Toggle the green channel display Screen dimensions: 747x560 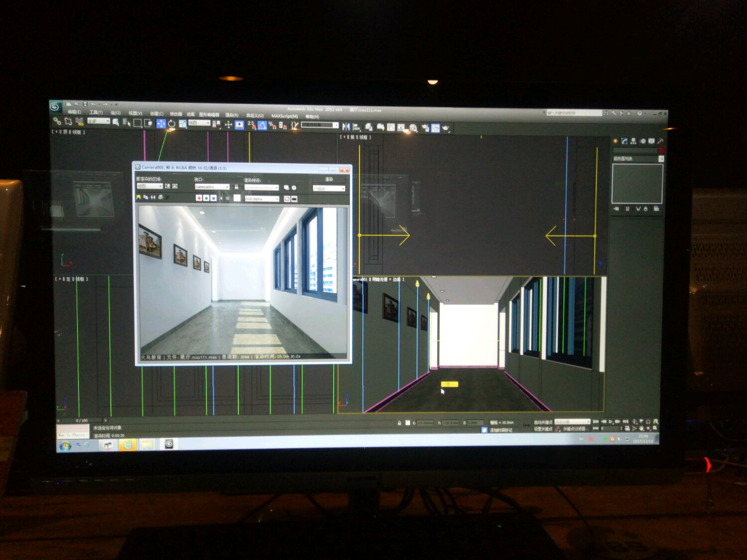coord(206,198)
